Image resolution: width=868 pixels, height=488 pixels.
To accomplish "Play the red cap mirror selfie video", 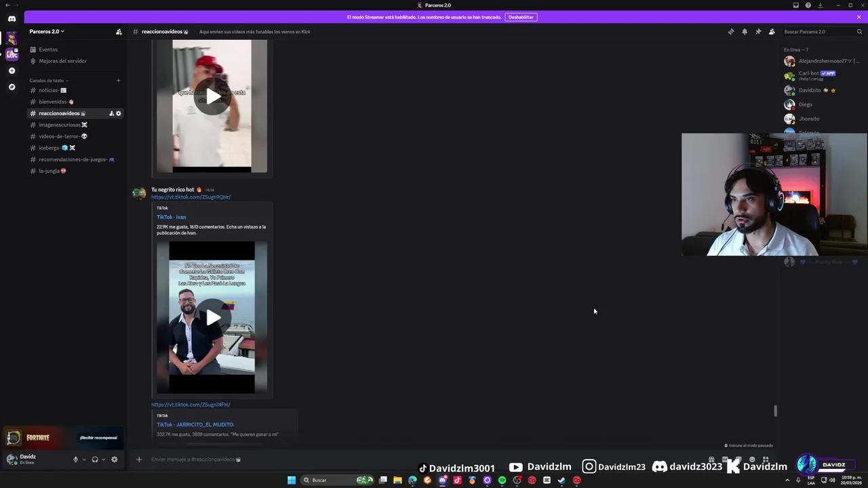I will point(212,97).
